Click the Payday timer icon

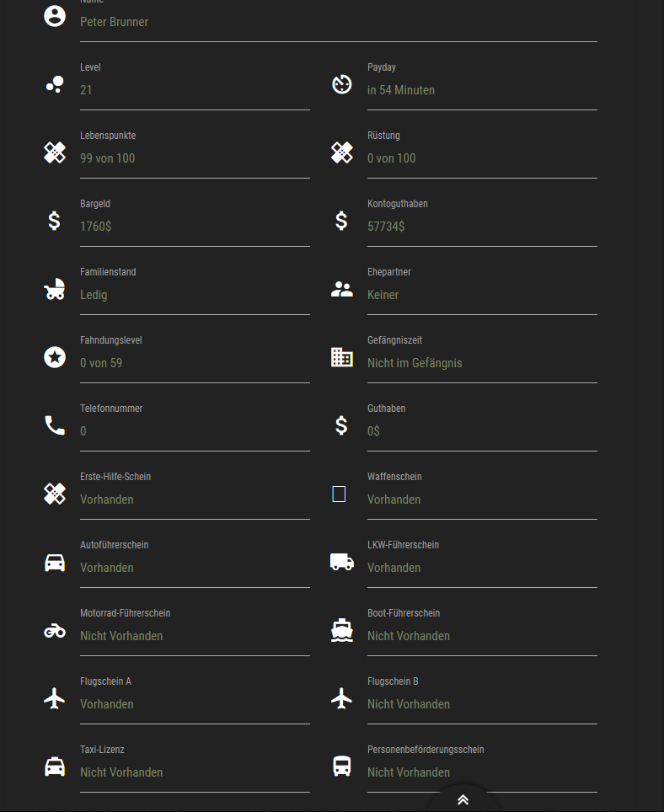click(x=341, y=84)
